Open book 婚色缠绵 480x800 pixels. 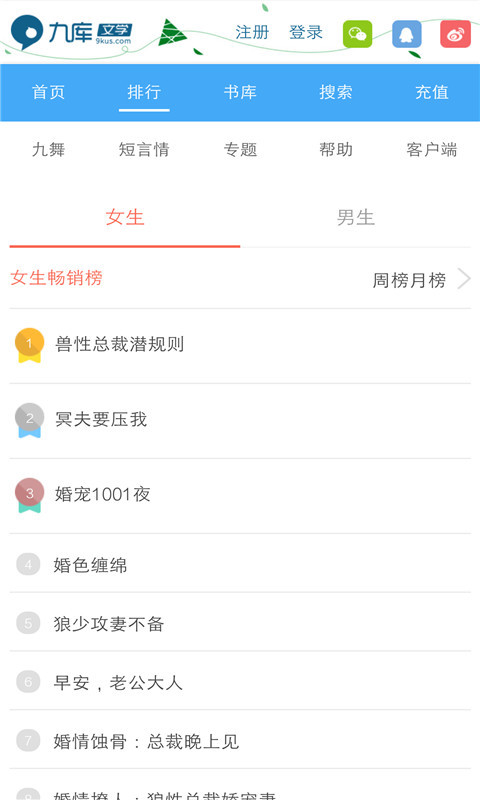(240, 565)
